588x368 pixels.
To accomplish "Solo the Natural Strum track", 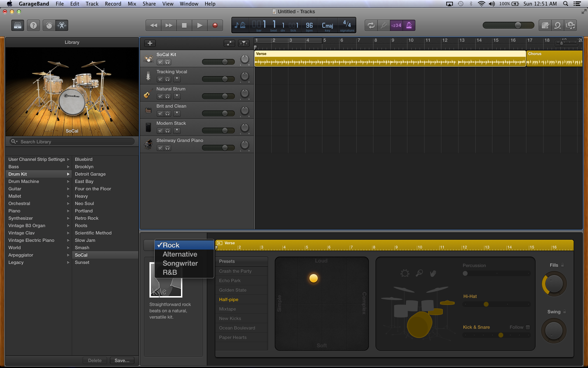I will click(x=168, y=96).
